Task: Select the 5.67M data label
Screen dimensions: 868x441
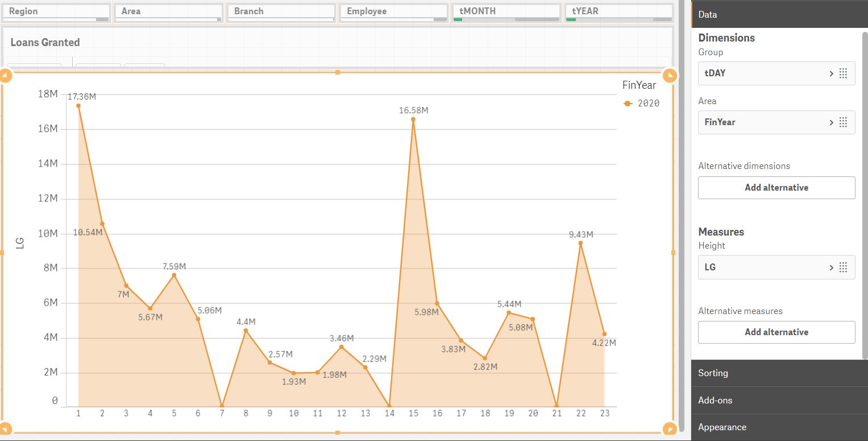Action: 150,317
